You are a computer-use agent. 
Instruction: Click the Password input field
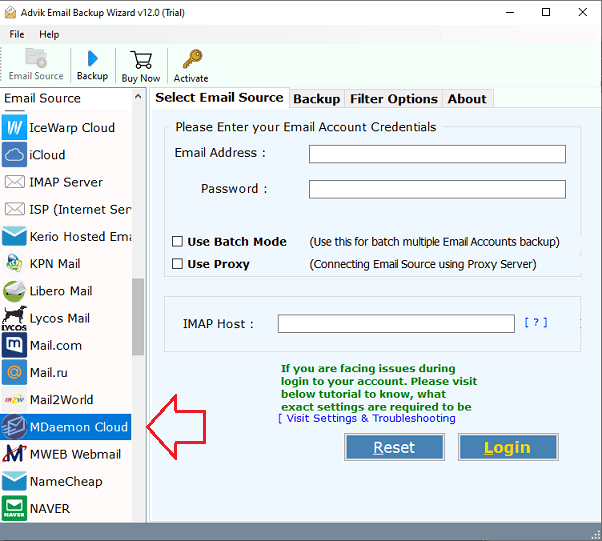437,189
